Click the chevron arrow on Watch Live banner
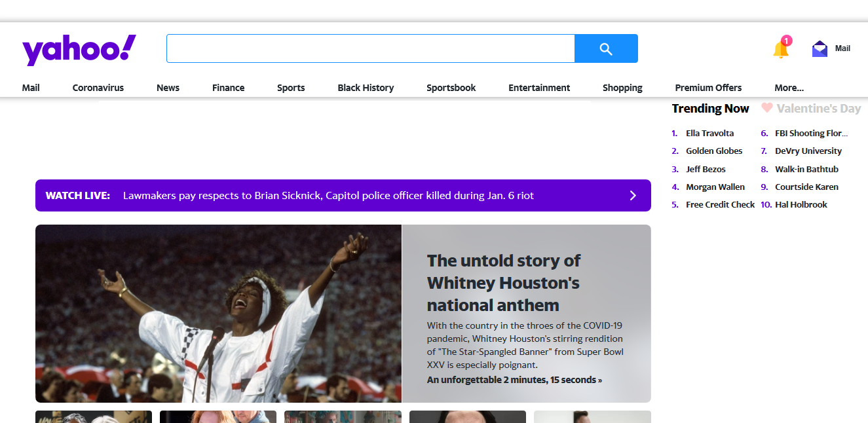Image resolution: width=868 pixels, height=423 pixels. (633, 195)
